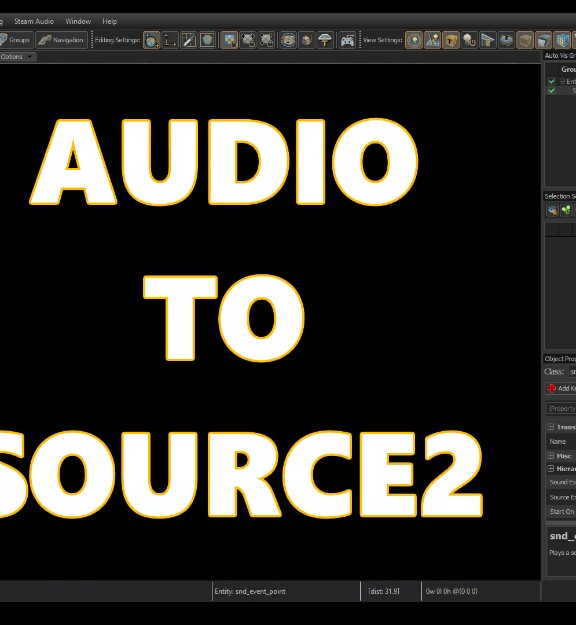Click the bulb with power symbol icon
This screenshot has height=625, width=576.
point(470,40)
